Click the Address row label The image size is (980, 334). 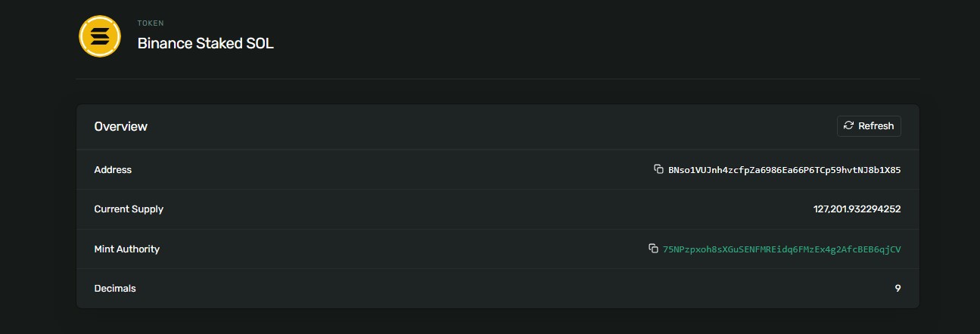pos(113,170)
